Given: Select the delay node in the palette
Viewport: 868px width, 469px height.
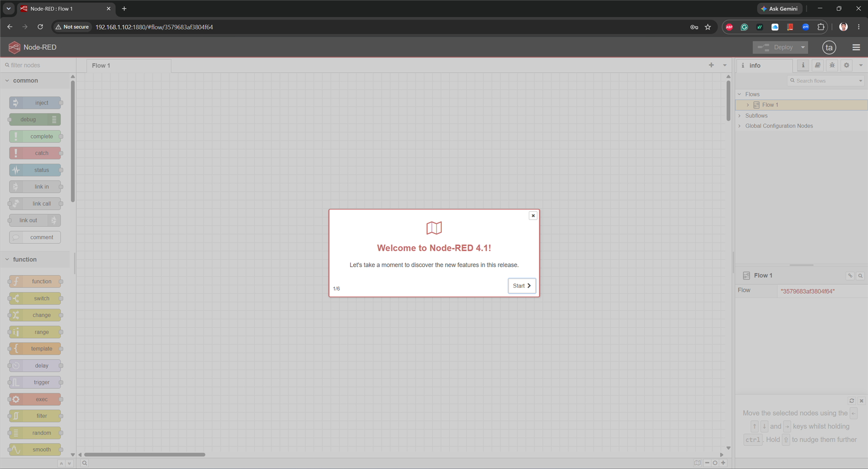Looking at the screenshot, I should pos(35,365).
